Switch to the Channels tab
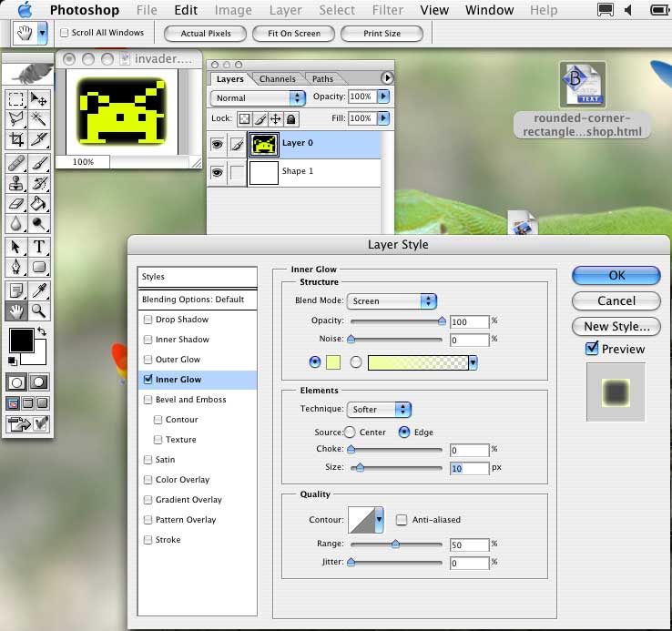672x631 pixels. 278,79
